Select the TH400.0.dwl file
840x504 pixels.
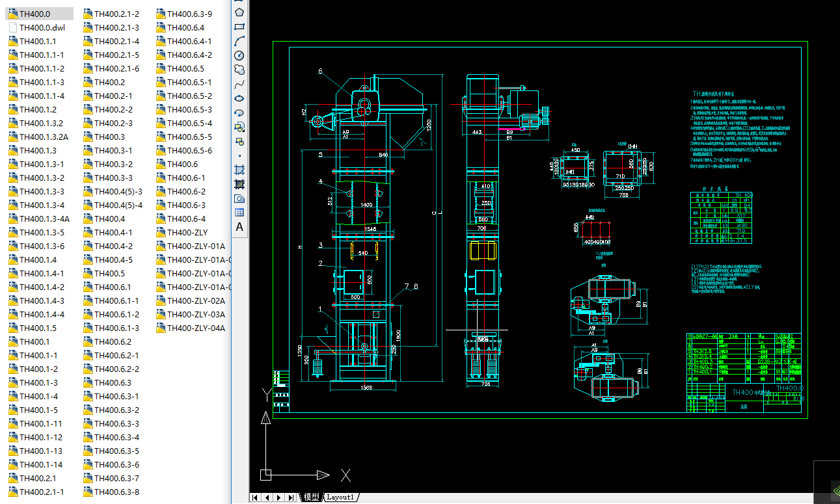coord(42,27)
